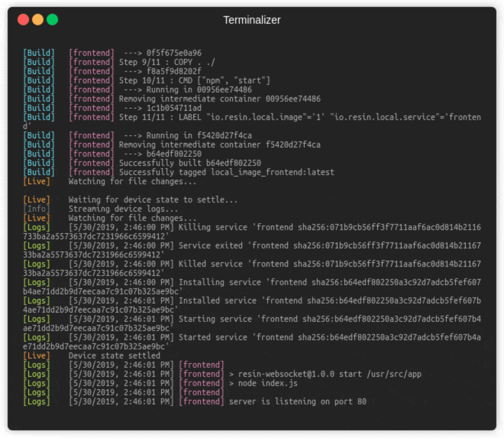Screen dimensions: 504x438
Task: Click the 'node index.js' log output
Action: click(x=267, y=383)
